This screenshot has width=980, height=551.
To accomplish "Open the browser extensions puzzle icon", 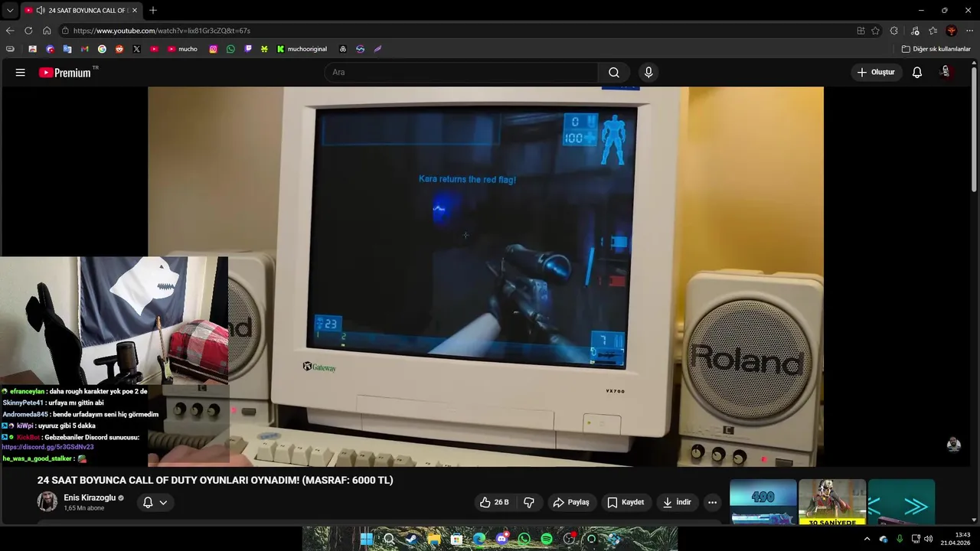I will tap(894, 31).
